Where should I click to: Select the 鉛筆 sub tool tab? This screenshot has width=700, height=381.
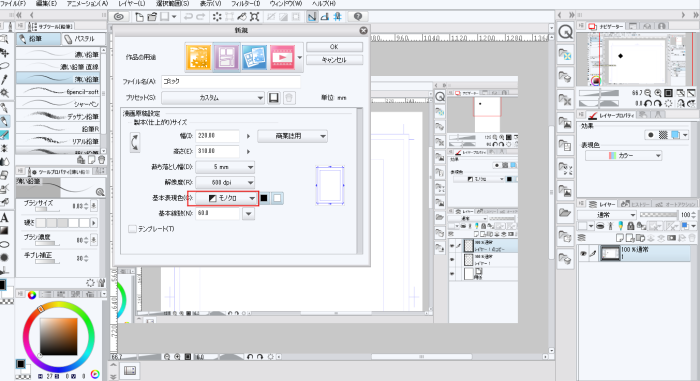click(x=38, y=39)
